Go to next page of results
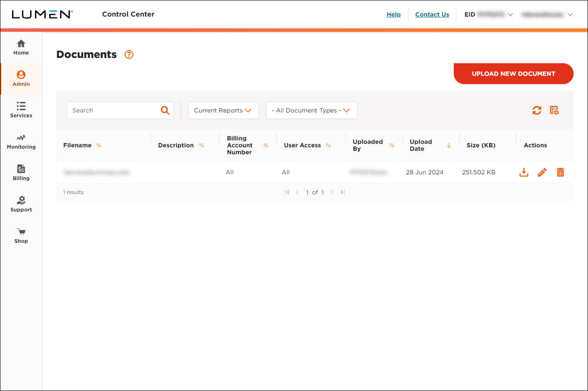Image resolution: width=588 pixels, height=391 pixels. point(332,192)
